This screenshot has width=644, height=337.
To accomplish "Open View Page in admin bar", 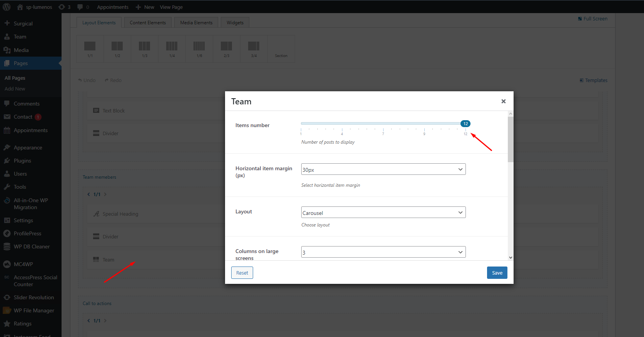I will (x=171, y=7).
